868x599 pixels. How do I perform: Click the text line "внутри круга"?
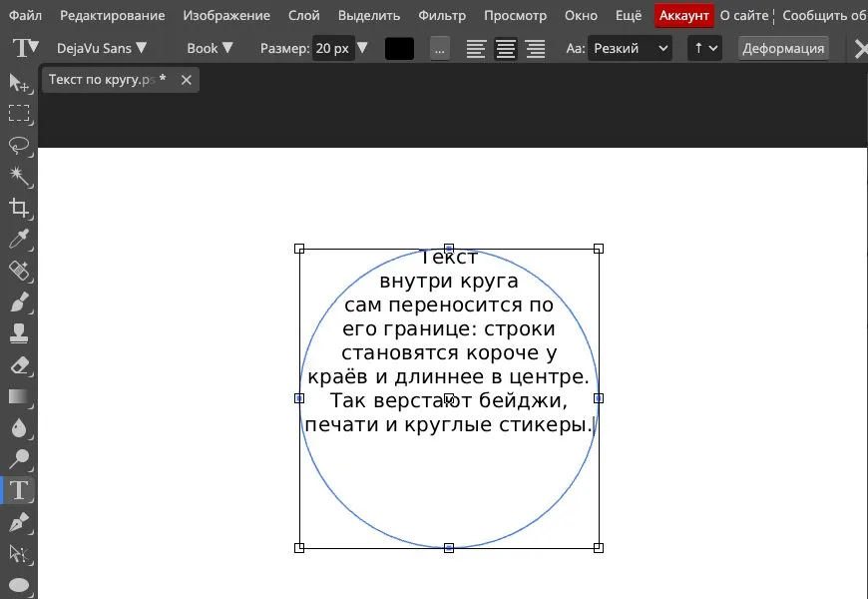(449, 282)
